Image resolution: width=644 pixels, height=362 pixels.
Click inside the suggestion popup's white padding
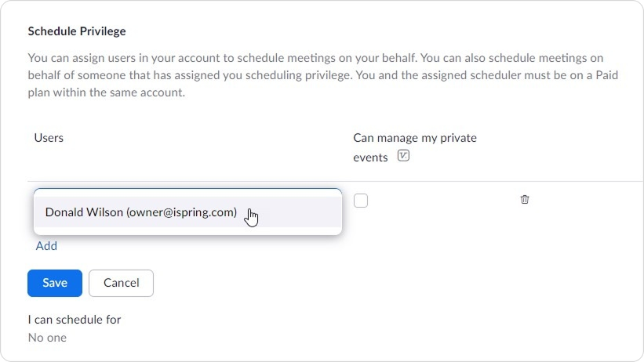tap(187, 231)
